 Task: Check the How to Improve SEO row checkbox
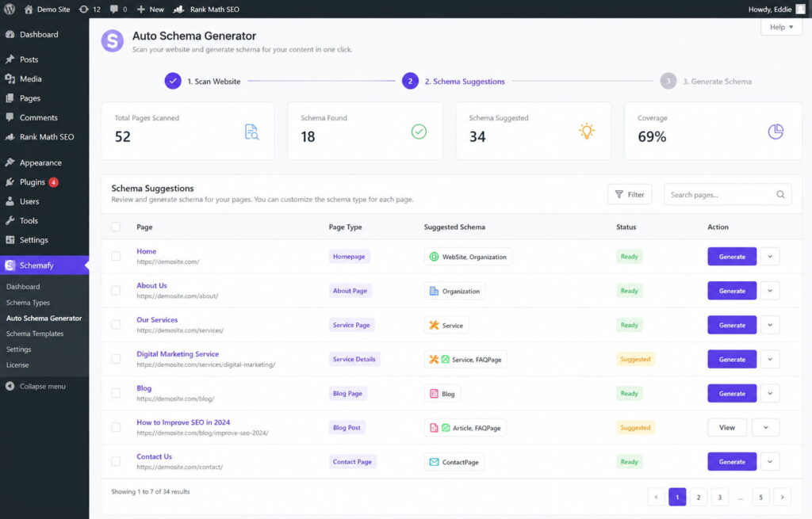point(116,427)
